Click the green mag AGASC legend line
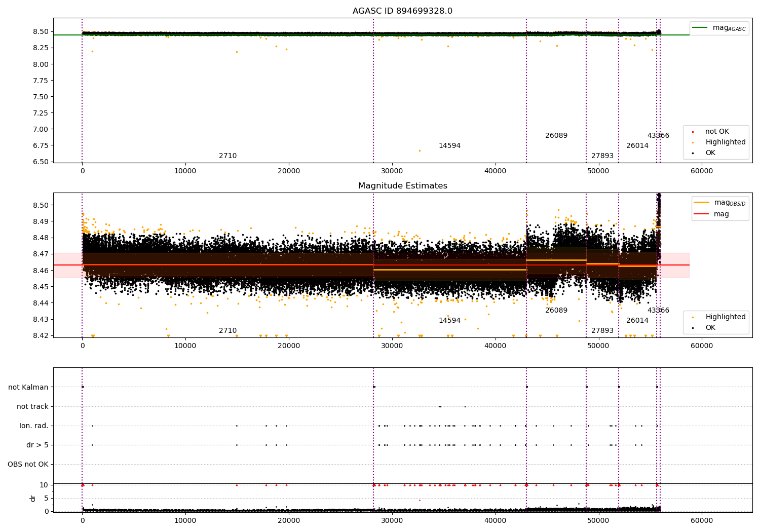The width and height of the screenshot is (760, 532). pyautogui.click(x=701, y=28)
